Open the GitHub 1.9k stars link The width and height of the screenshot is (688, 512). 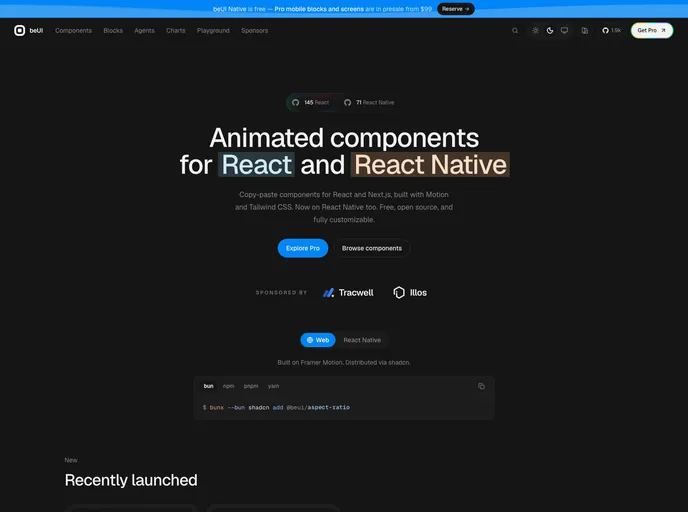coord(611,30)
